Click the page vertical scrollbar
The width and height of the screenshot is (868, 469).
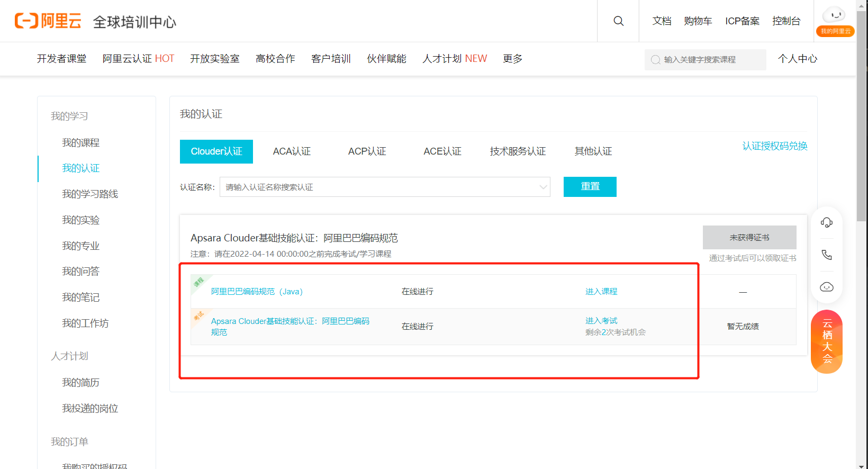(x=862, y=116)
